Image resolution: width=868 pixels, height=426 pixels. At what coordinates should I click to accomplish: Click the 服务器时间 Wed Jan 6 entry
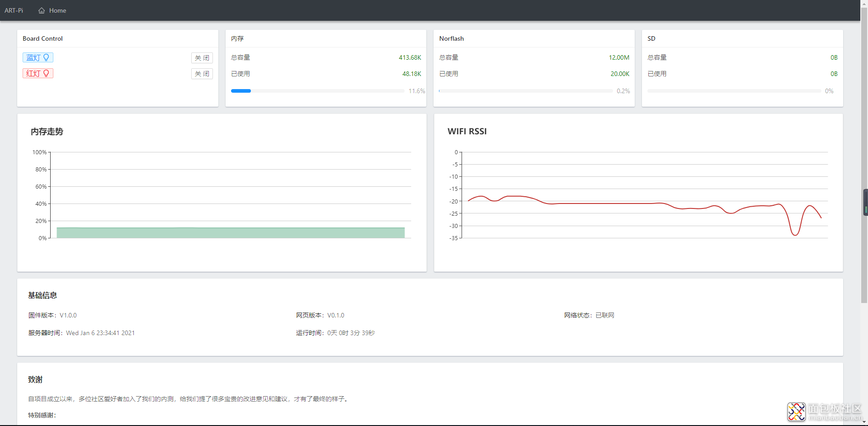81,333
